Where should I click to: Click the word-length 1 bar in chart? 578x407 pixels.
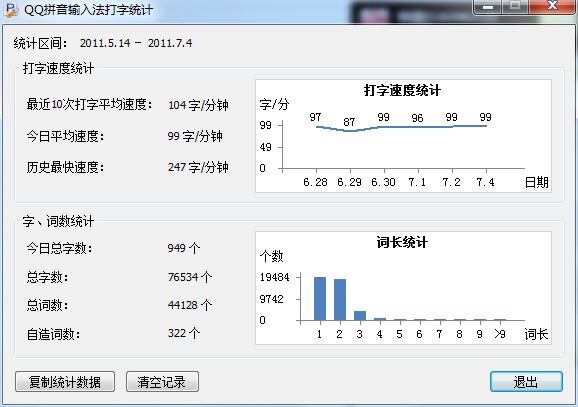(x=320, y=299)
